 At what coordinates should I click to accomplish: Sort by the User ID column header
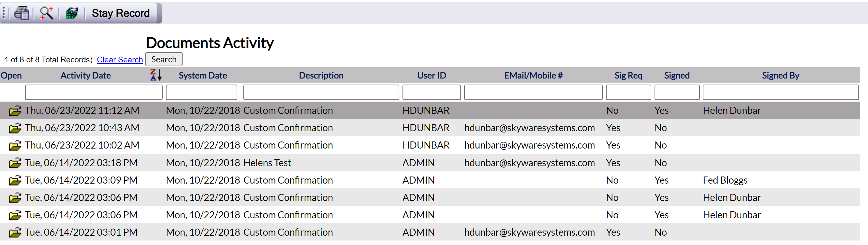click(432, 76)
